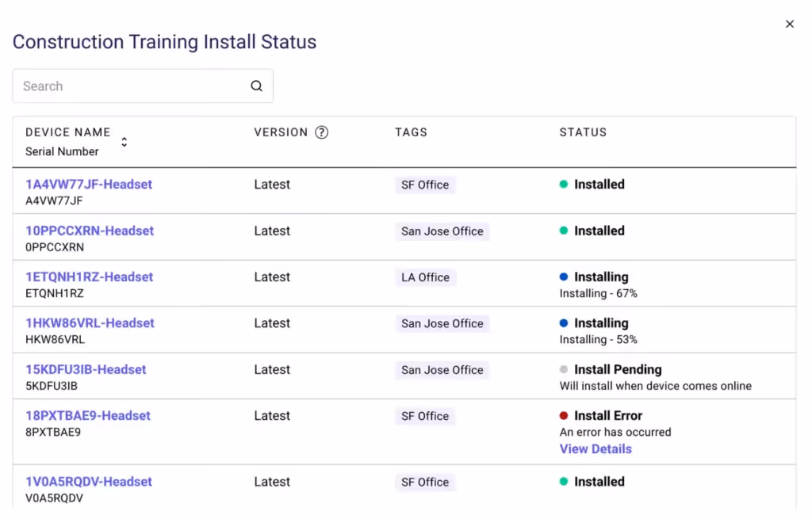Click serial number HKW86VRL

point(55,339)
